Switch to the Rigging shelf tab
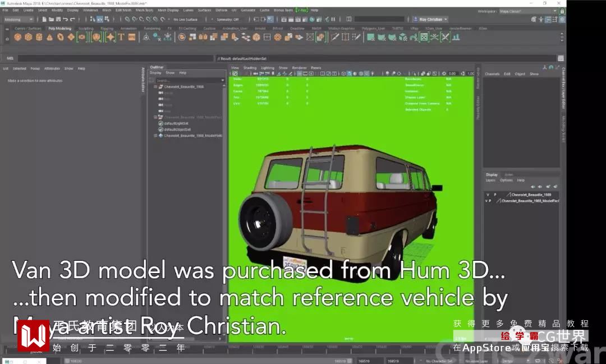606x364 pixels. [107, 29]
